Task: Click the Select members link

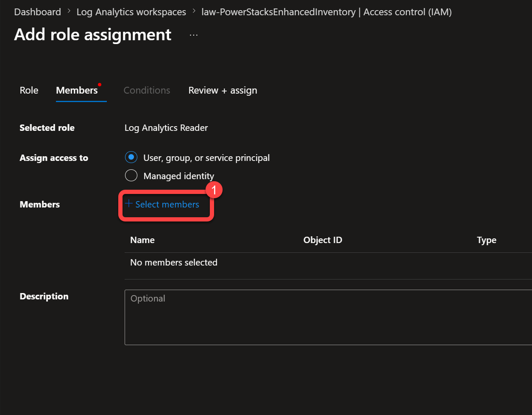Action: tap(167, 205)
